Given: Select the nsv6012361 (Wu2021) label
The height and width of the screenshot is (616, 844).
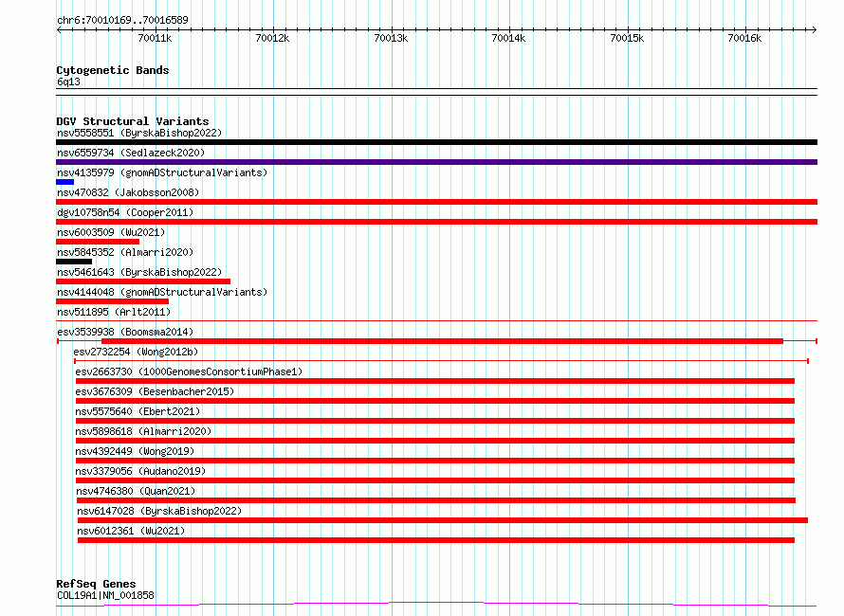Looking at the screenshot, I should pos(131,531).
